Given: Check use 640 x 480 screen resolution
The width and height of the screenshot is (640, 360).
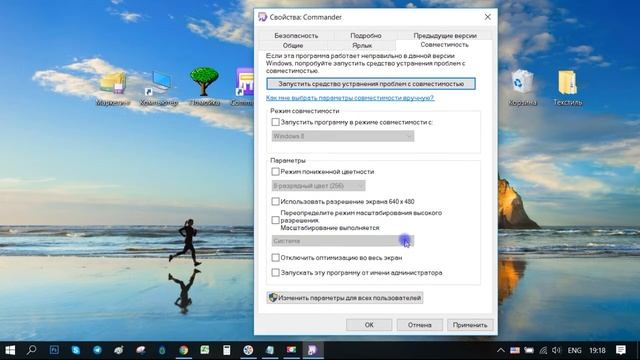Looking at the screenshot, I should tap(276, 201).
